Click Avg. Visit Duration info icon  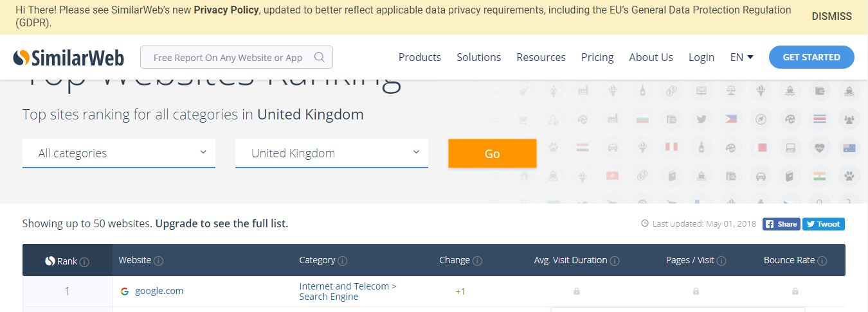[615, 261]
